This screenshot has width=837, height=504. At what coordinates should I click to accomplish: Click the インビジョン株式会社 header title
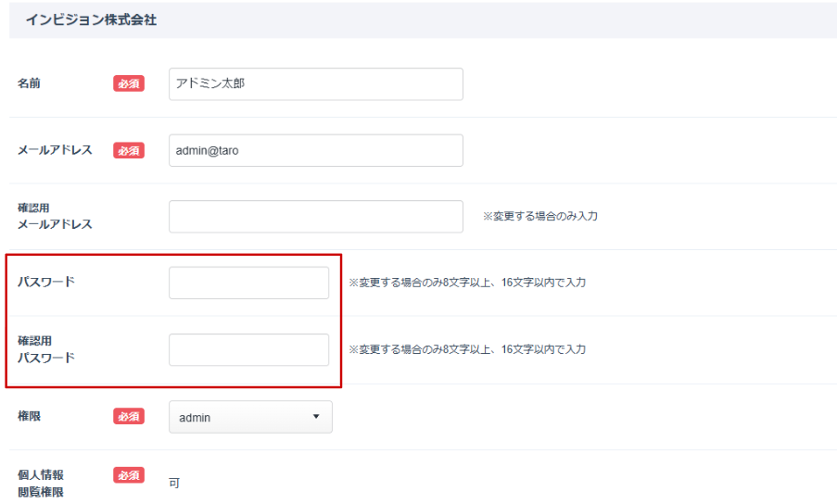click(x=91, y=19)
